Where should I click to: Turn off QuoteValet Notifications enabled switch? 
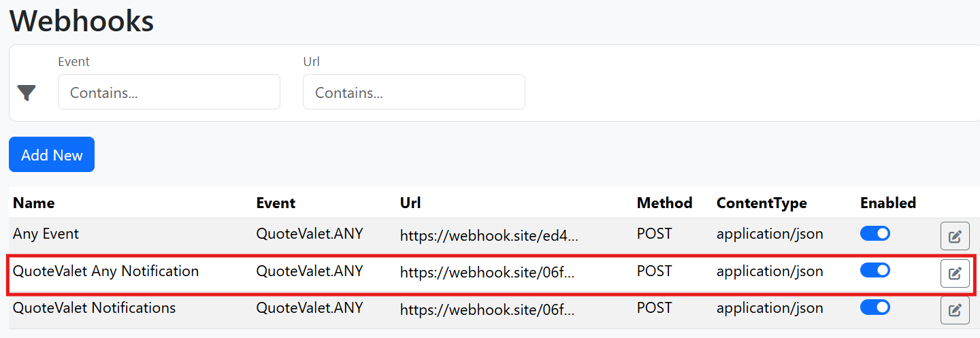[875, 307]
